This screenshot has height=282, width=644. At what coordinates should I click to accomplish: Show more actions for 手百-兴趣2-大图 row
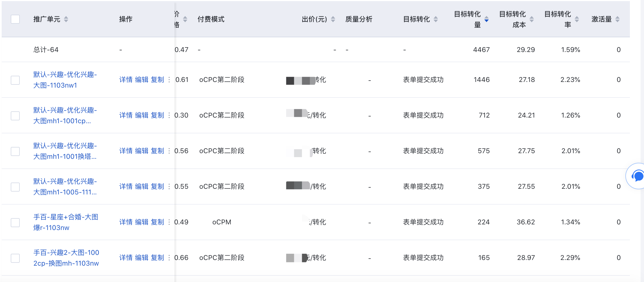coord(169,258)
